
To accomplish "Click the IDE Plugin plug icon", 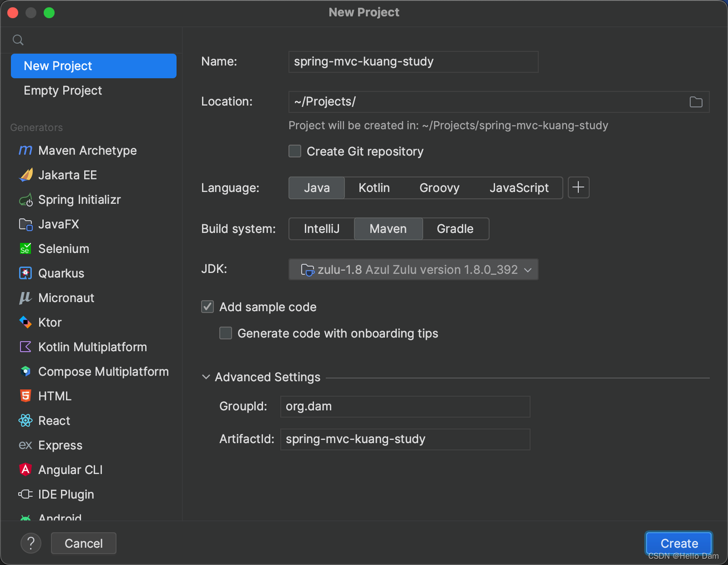I will (x=26, y=494).
